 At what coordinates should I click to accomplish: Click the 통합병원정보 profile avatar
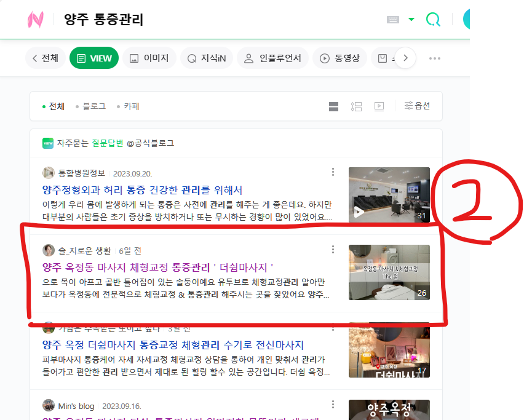click(x=49, y=173)
